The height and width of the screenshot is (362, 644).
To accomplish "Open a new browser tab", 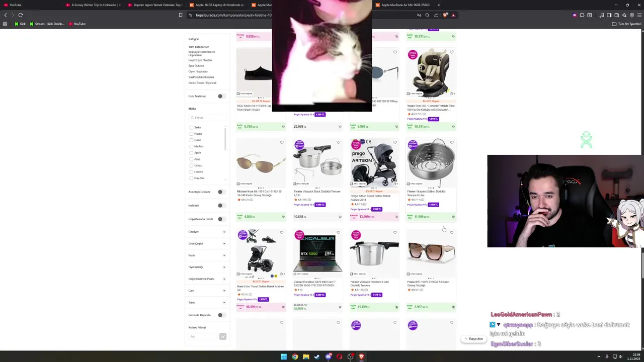I will tap(439, 5).
